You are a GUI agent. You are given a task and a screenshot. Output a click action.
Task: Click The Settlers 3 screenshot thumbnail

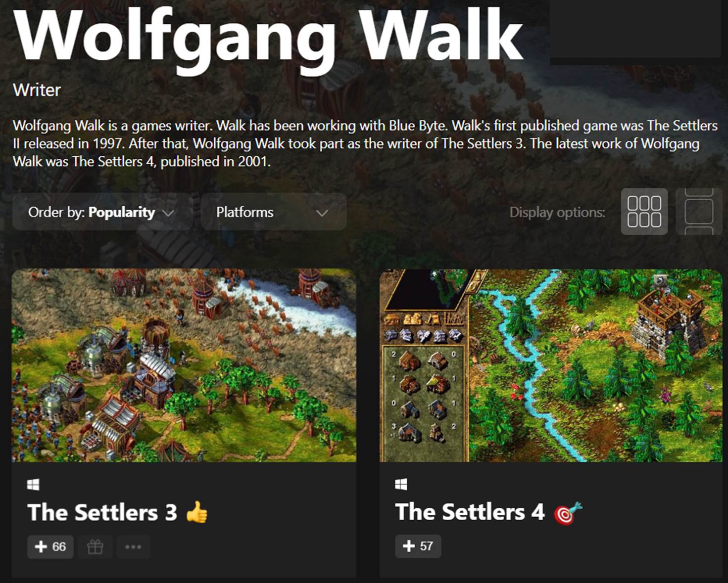[184, 366]
